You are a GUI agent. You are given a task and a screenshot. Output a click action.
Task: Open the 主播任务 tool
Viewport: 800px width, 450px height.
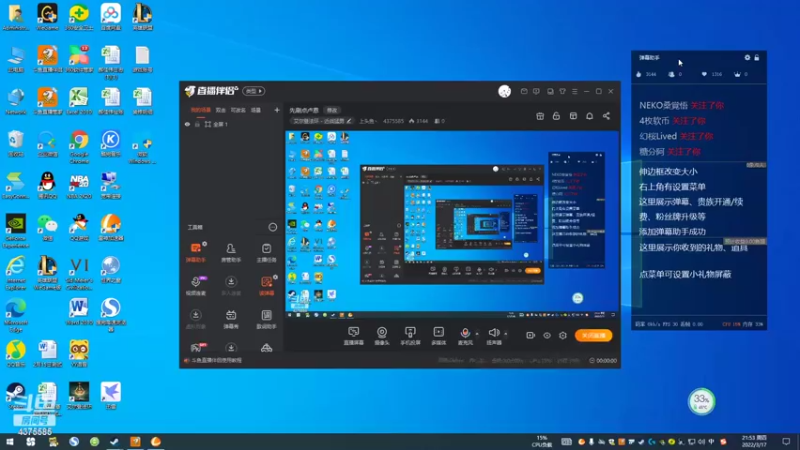coord(266,253)
